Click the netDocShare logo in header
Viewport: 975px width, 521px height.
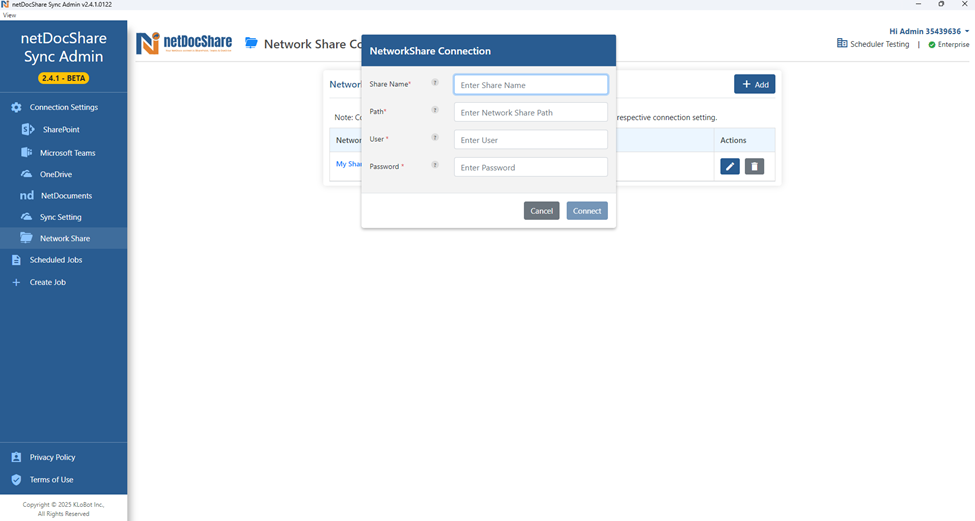(184, 44)
